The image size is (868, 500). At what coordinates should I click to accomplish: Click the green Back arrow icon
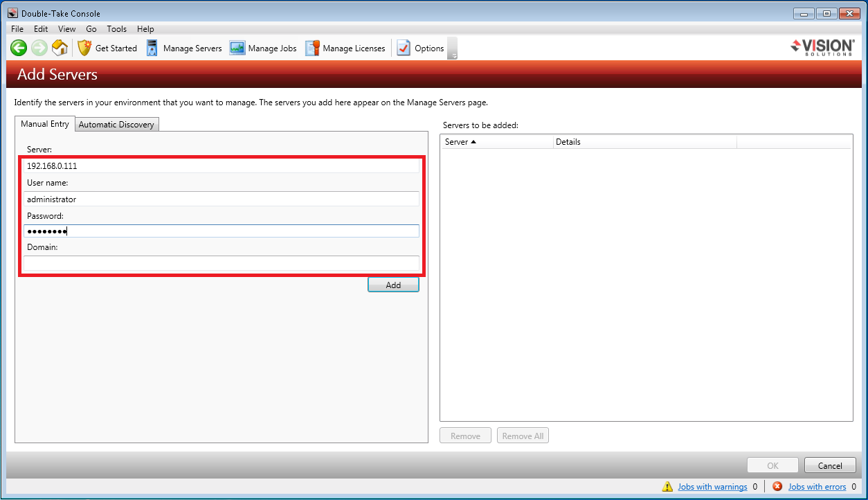[x=19, y=48]
